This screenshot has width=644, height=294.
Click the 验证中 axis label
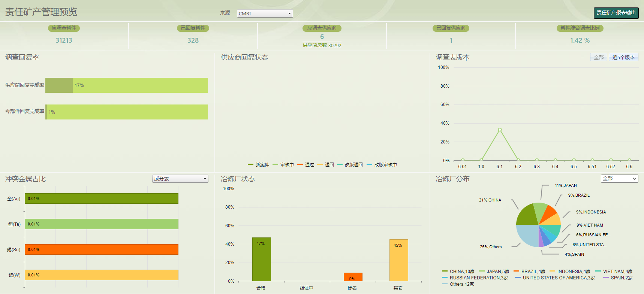point(306,288)
